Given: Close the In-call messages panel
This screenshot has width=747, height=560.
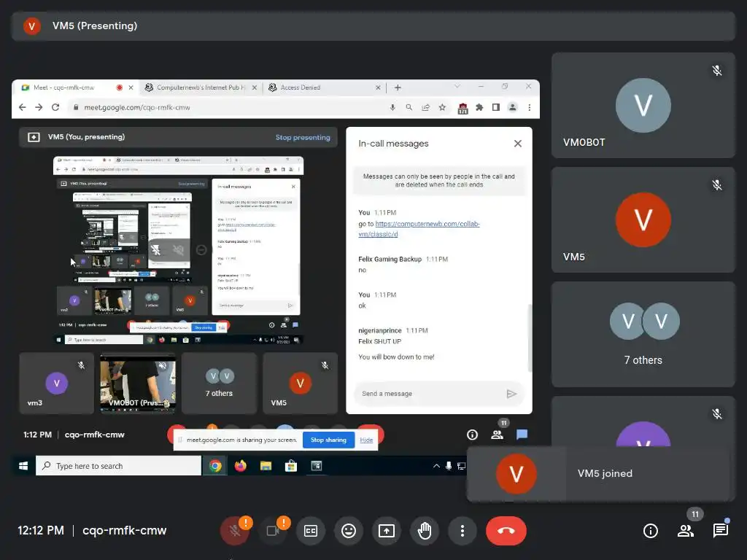Looking at the screenshot, I should pos(518,144).
